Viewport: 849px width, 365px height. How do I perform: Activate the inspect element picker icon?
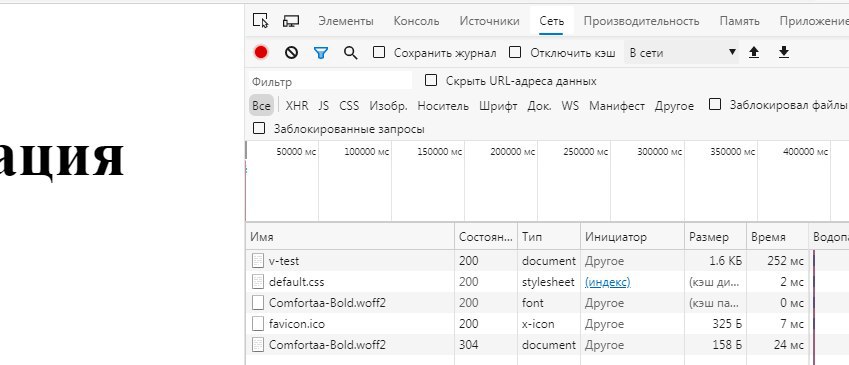260,21
